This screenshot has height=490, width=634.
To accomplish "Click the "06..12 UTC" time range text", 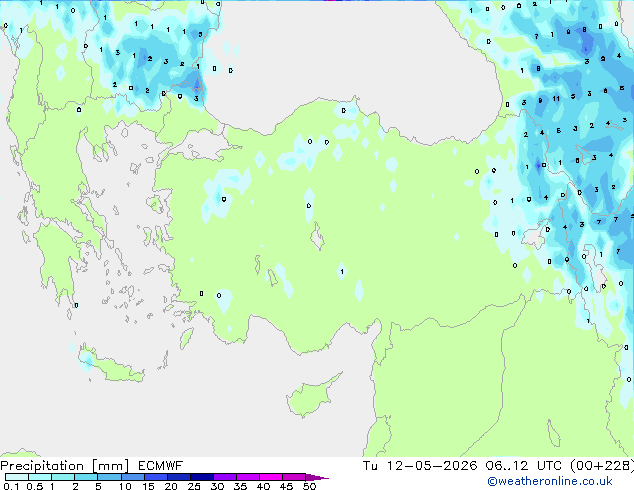I will click(x=524, y=466).
